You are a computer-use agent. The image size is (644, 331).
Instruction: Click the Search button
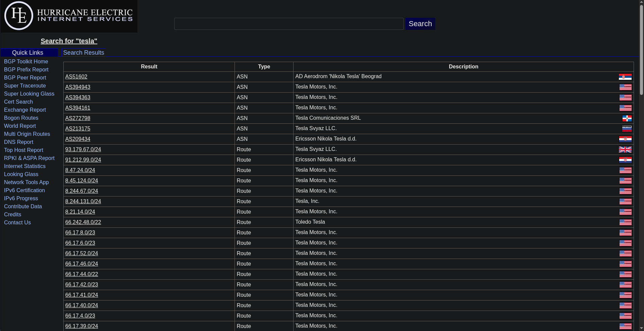420,24
